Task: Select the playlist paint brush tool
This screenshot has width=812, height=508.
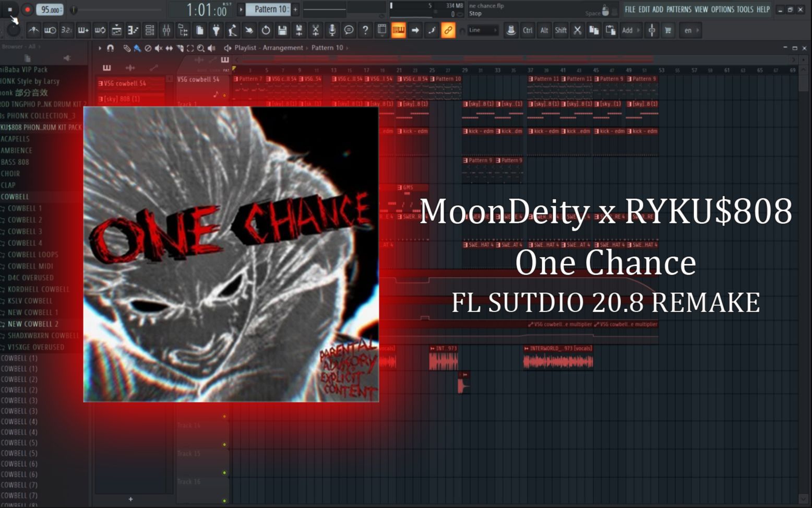Action: (x=137, y=48)
